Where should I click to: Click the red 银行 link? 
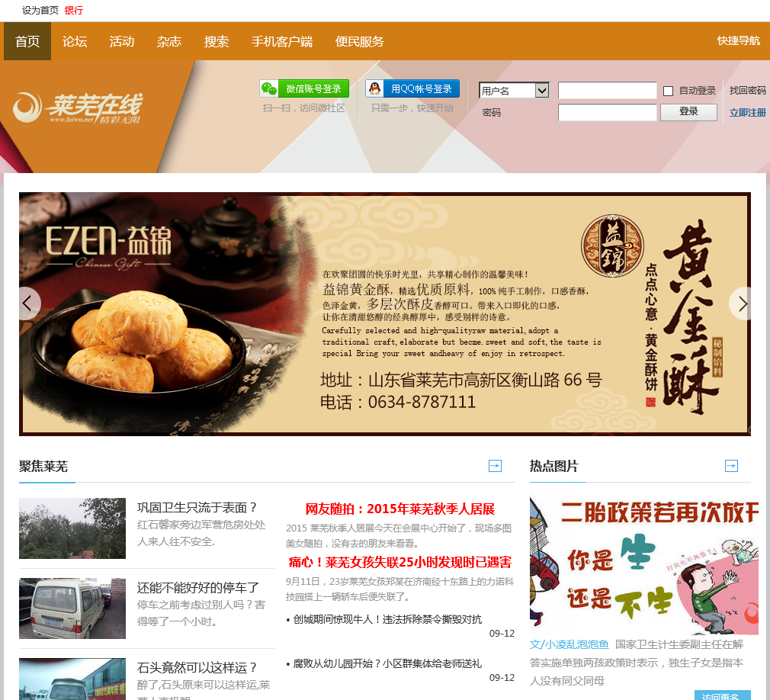pyautogui.click(x=74, y=11)
